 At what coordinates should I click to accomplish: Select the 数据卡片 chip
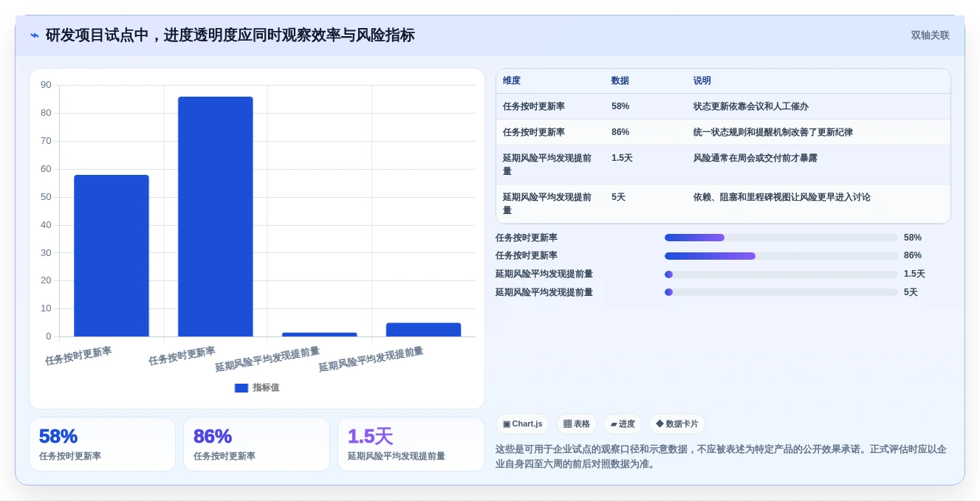677,424
